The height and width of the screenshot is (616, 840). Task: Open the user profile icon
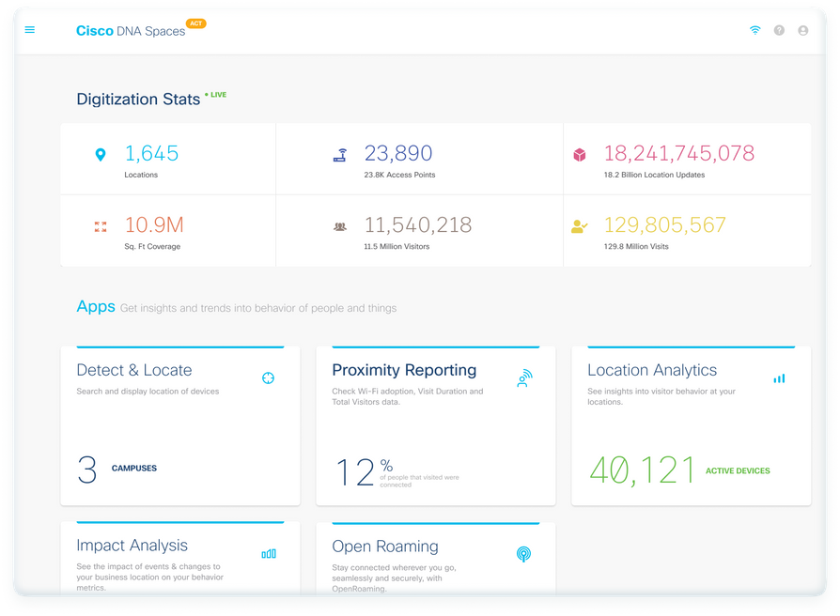802,29
